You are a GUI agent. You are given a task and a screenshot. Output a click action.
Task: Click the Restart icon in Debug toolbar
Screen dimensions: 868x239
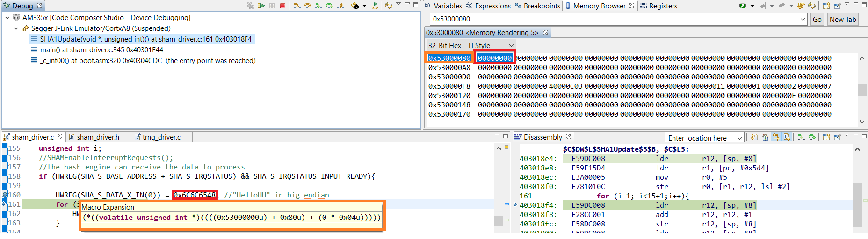click(x=374, y=6)
